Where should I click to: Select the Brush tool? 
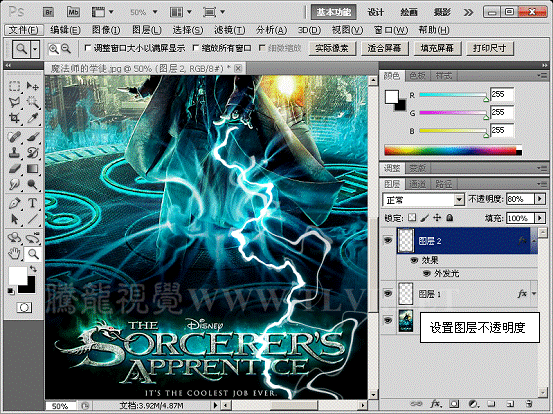click(x=32, y=137)
